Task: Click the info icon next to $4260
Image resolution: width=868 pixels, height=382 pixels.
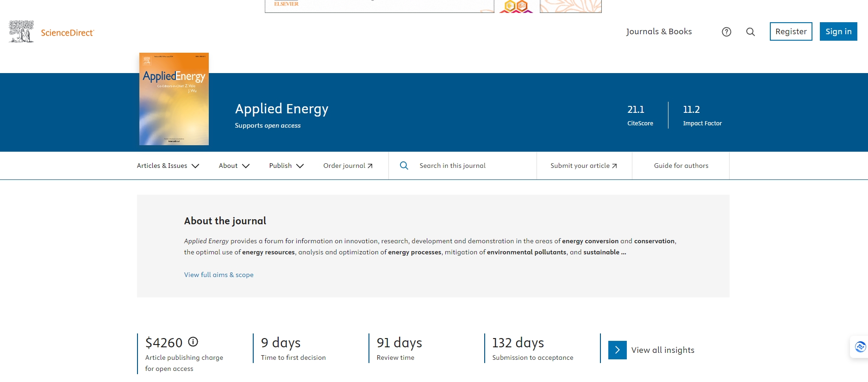Action: click(193, 342)
